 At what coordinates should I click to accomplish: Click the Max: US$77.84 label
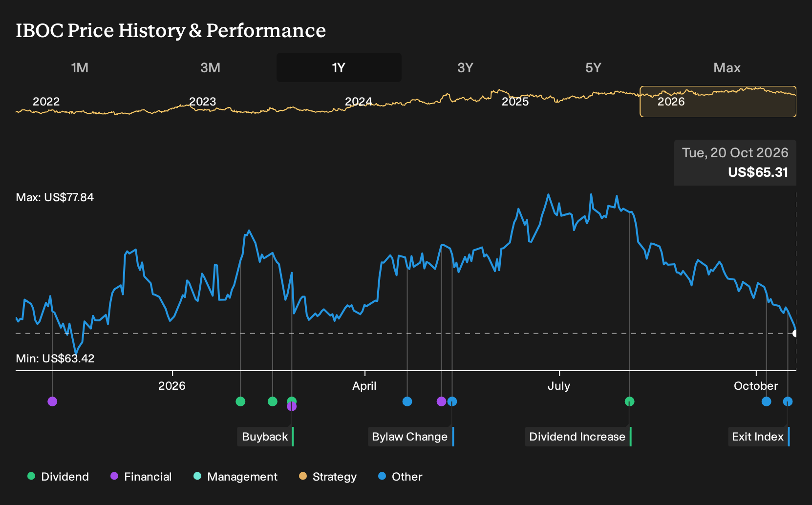tap(55, 197)
